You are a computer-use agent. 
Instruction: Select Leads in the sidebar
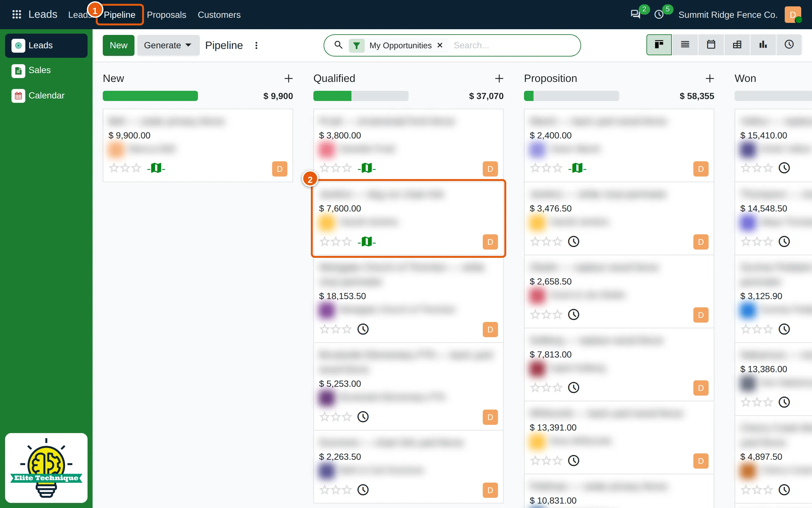(x=46, y=45)
